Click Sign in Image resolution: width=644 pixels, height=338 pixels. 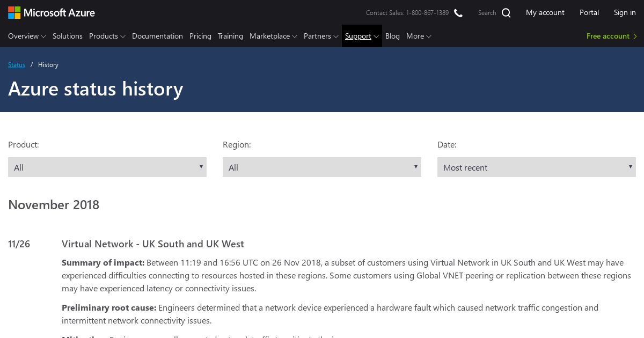click(x=625, y=12)
